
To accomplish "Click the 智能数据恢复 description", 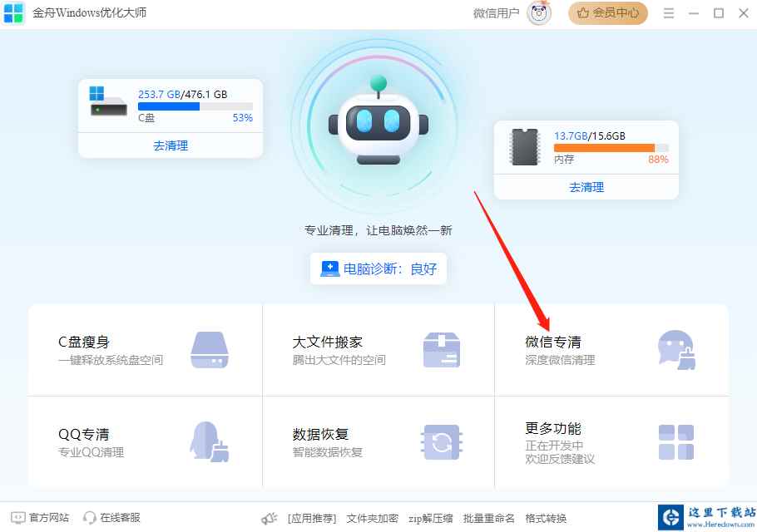I will coord(327,452).
